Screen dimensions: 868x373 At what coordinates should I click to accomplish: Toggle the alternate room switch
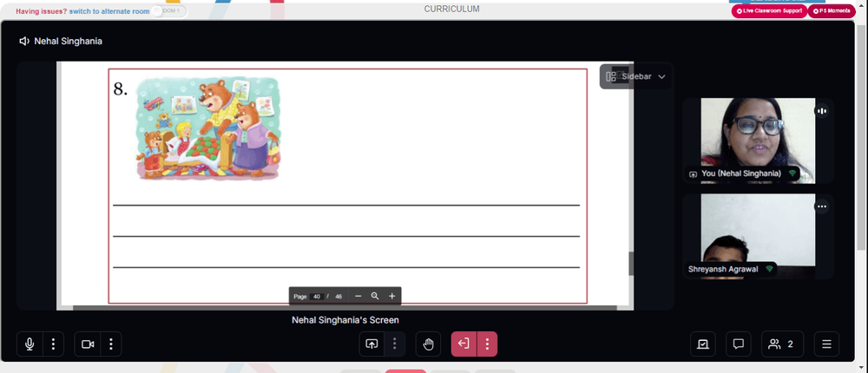(169, 11)
